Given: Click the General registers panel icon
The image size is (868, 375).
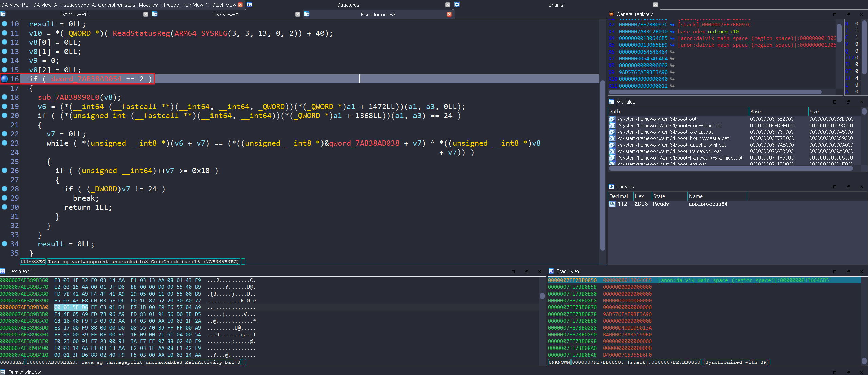Looking at the screenshot, I should (x=611, y=14).
